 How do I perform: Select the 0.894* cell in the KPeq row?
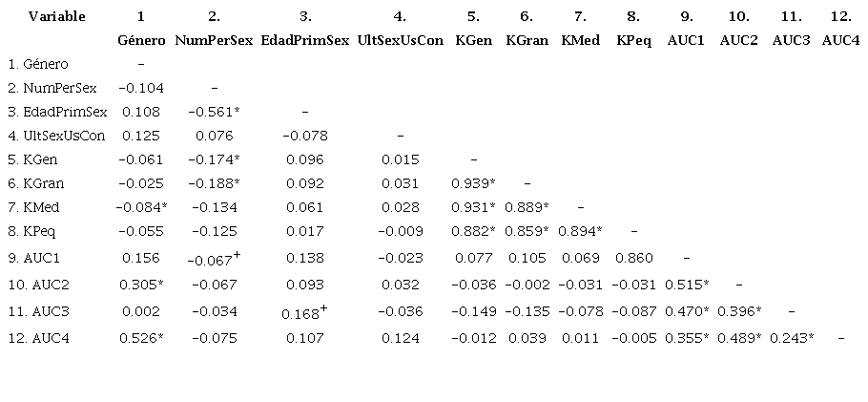point(580,231)
